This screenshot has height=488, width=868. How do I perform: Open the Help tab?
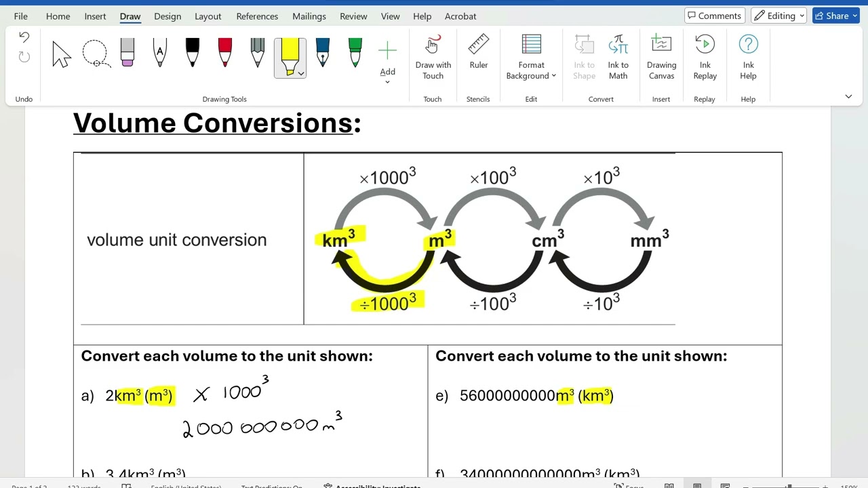tap(422, 16)
